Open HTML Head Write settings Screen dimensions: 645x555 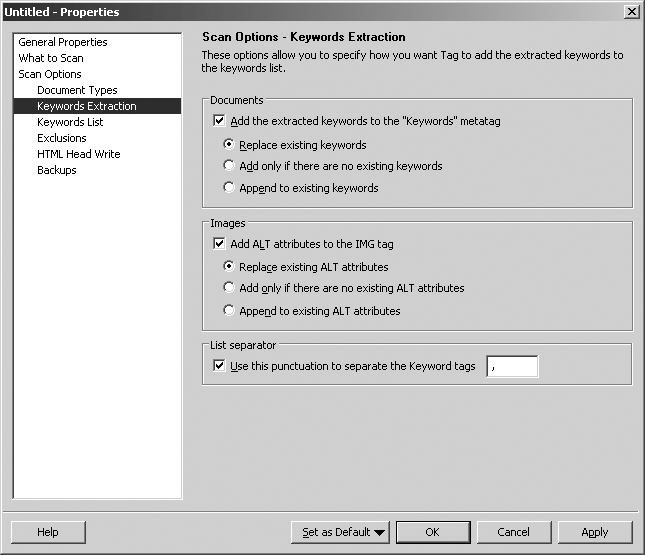click(x=79, y=154)
